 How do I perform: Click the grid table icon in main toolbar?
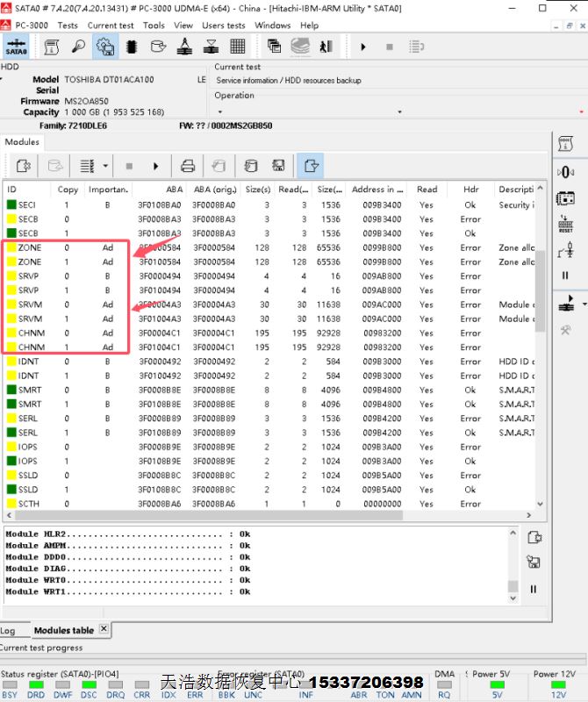pos(238,47)
